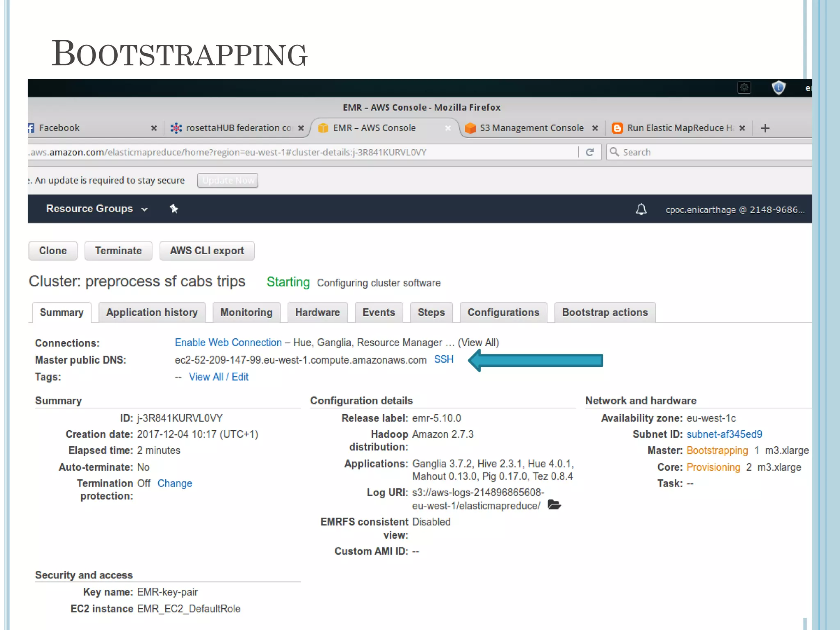This screenshot has width=840, height=630.
Task: Close the Facebook tab
Action: [154, 128]
